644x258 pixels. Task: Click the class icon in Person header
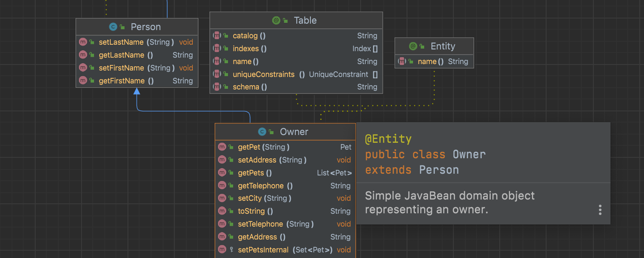coord(113,27)
